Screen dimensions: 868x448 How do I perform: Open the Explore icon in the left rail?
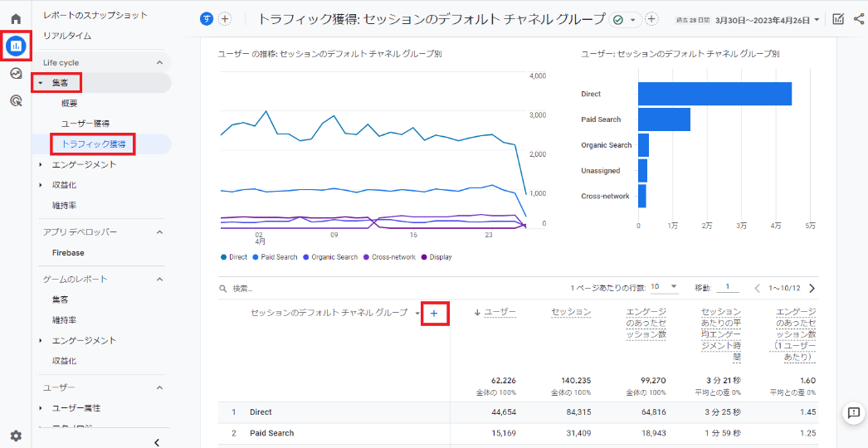pyautogui.click(x=16, y=73)
